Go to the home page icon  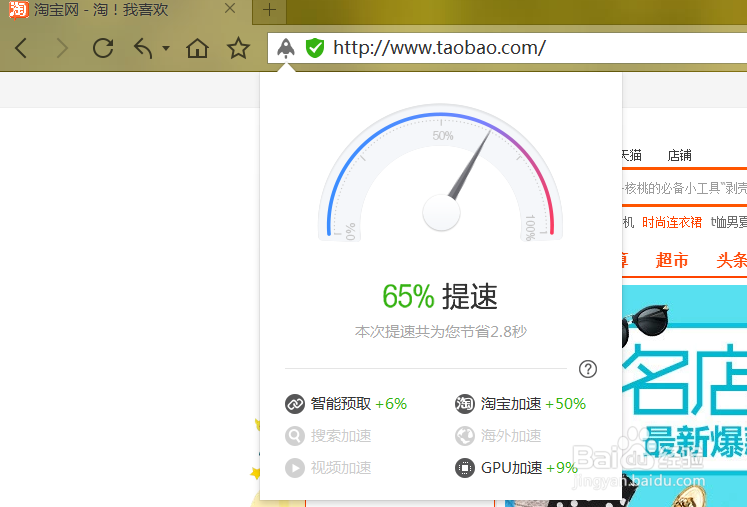point(197,48)
